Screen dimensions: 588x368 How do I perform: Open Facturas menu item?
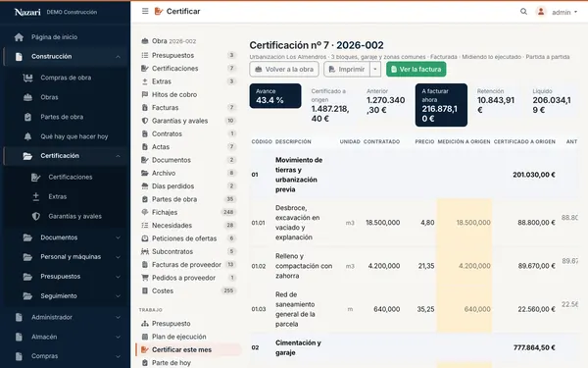coord(188,108)
